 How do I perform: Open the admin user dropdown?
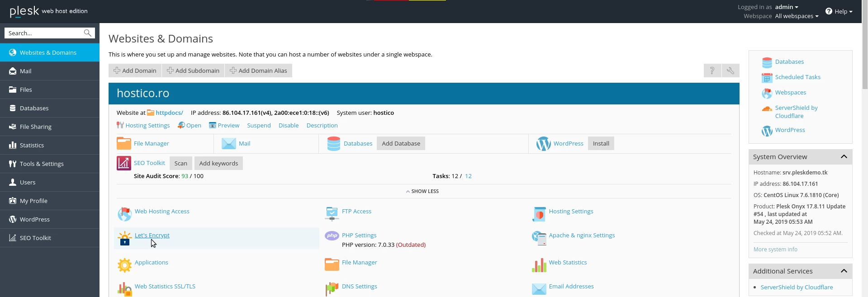coord(787,7)
